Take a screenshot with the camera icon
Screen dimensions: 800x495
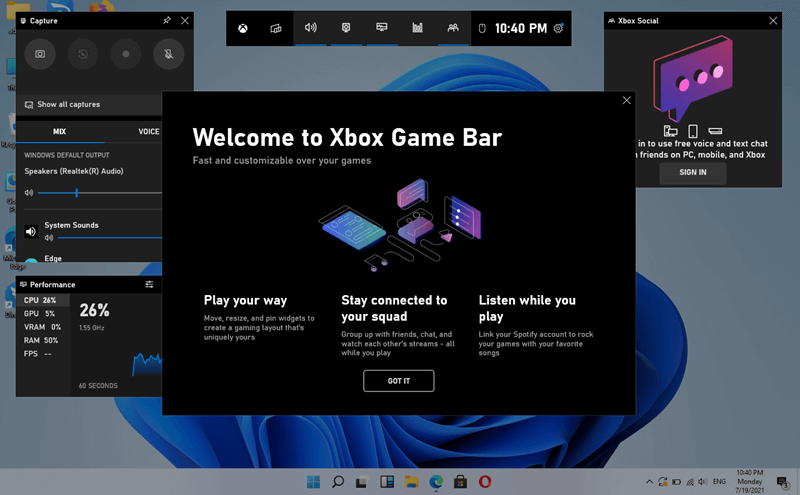40,54
